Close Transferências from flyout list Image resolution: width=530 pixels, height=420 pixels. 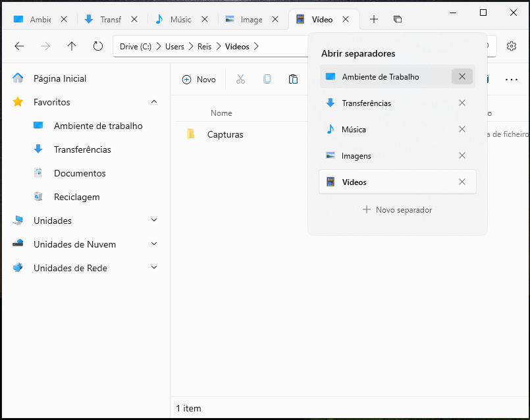(462, 103)
